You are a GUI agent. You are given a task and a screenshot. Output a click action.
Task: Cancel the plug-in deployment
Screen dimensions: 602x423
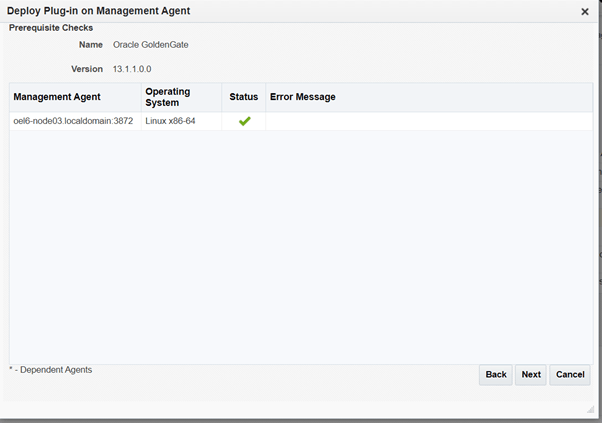click(570, 375)
